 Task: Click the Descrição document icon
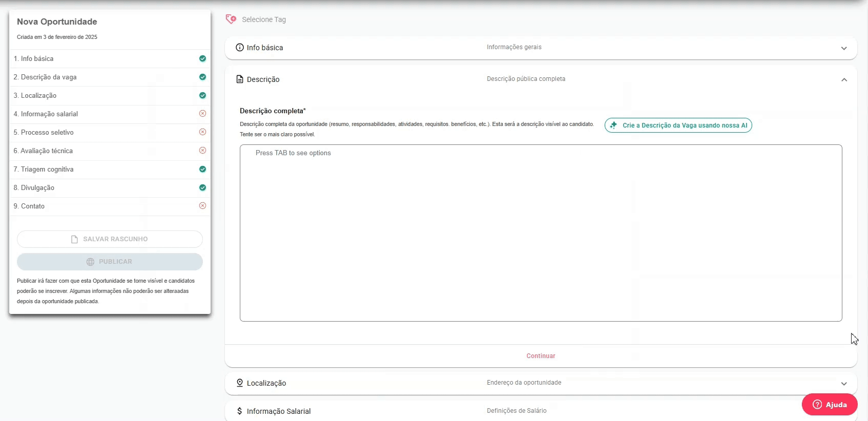coord(239,79)
